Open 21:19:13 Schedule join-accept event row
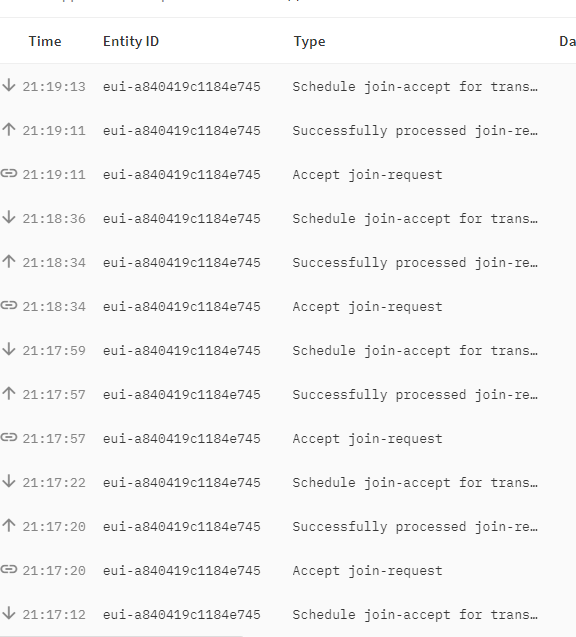576x637 pixels. coord(288,87)
